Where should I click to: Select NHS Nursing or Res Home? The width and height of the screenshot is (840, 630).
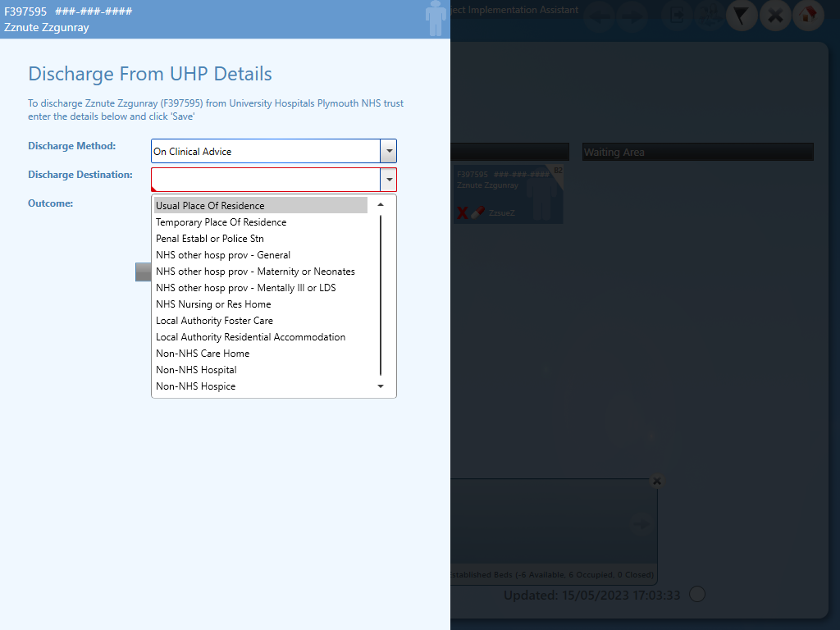[261, 304]
